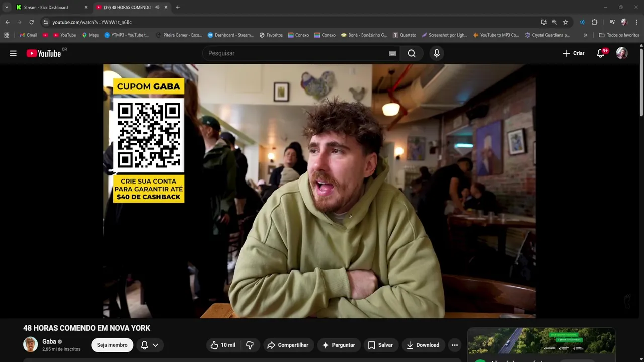Open the Gmail bookmark
The width and height of the screenshot is (644, 362).
(x=28, y=35)
